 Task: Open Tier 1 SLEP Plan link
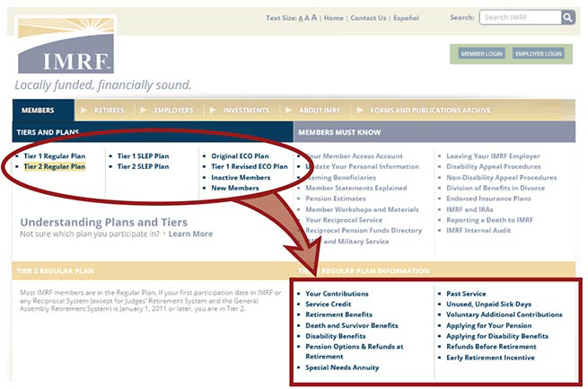tap(143, 156)
